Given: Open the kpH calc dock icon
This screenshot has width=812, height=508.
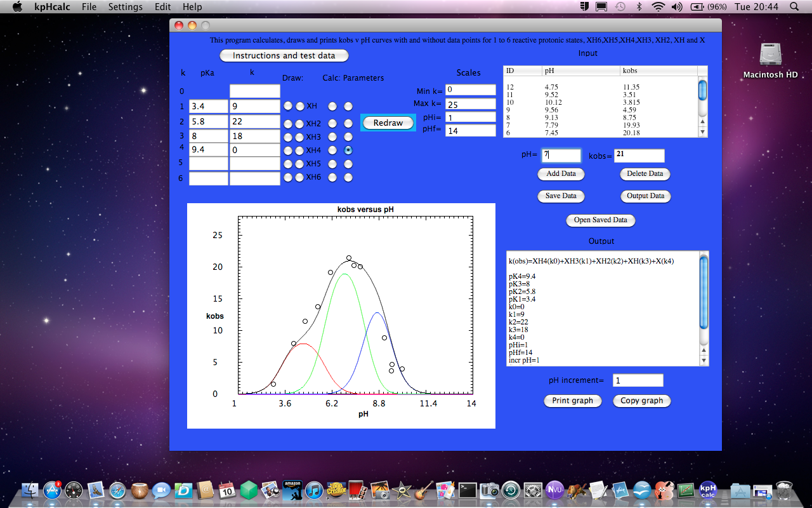Looking at the screenshot, I should coord(707,490).
